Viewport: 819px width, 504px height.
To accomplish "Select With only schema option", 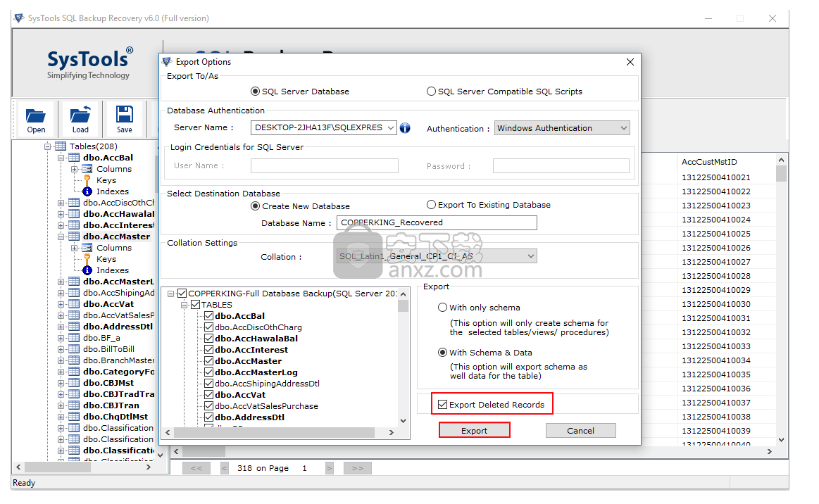I will click(442, 308).
